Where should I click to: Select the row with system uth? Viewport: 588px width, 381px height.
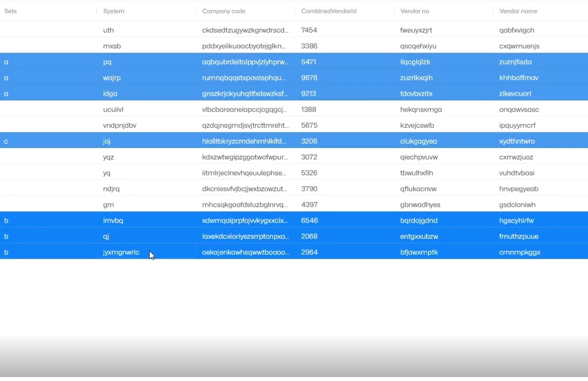(109, 30)
